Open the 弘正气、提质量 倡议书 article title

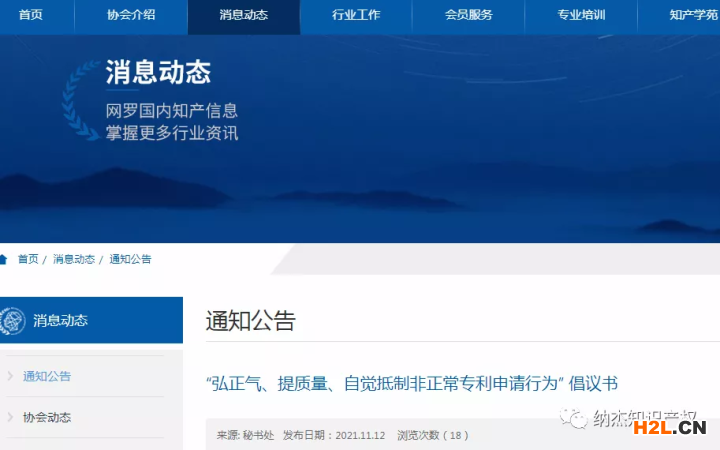point(412,383)
